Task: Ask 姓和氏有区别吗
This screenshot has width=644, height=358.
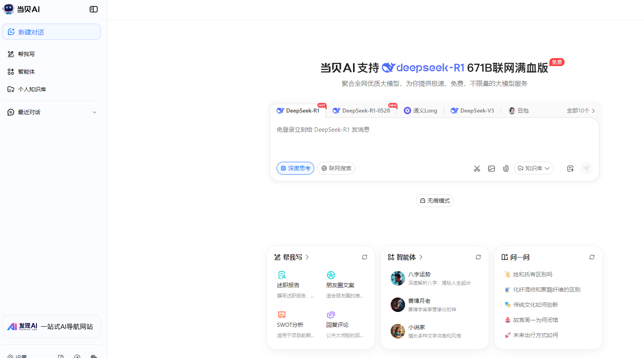Action: 532,274
